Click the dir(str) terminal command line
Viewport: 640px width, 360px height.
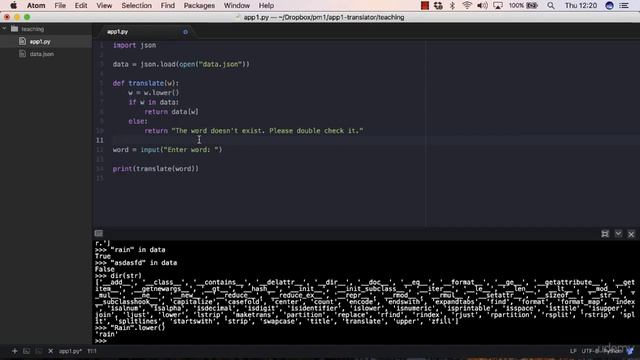click(118, 276)
